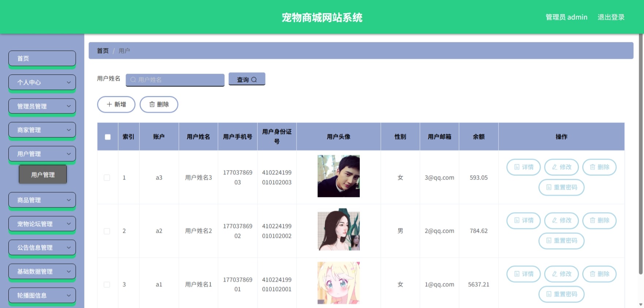
Task: Click 退出登录 in the header
Action: coord(611,17)
